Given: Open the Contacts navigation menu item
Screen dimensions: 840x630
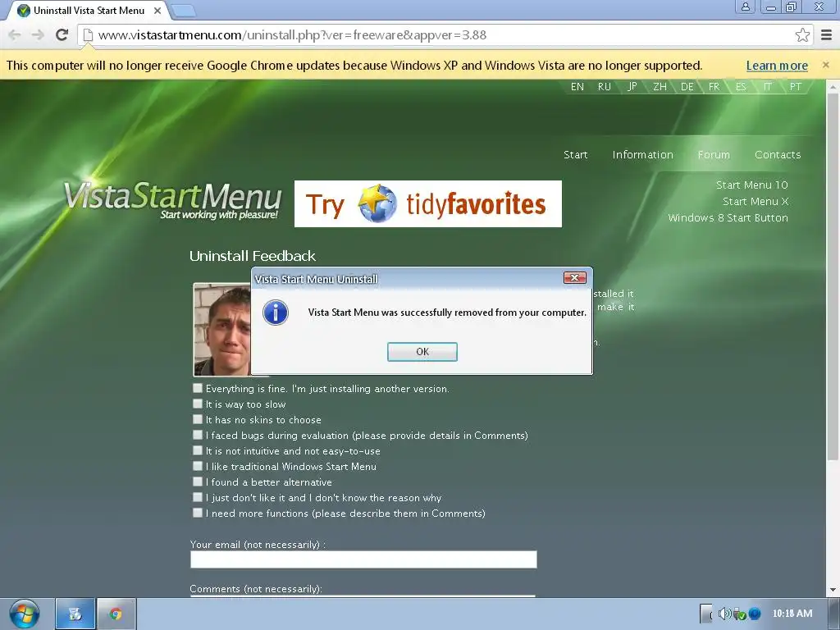Looking at the screenshot, I should pos(778,154).
